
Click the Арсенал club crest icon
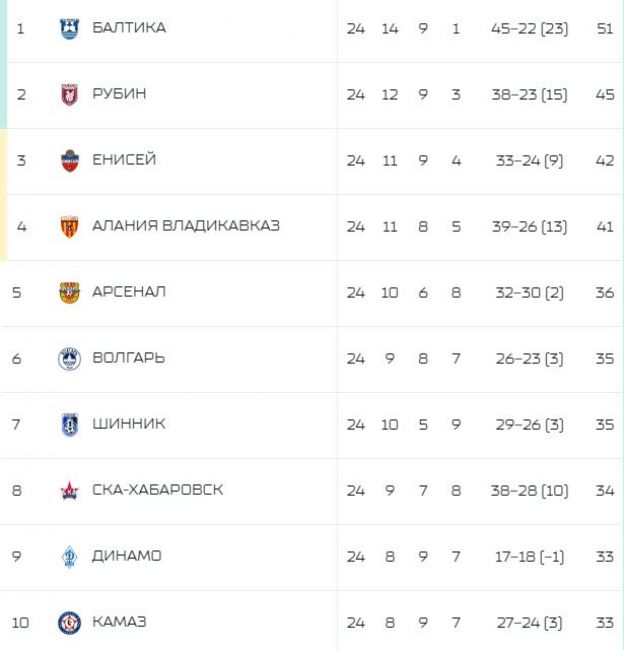(x=69, y=293)
